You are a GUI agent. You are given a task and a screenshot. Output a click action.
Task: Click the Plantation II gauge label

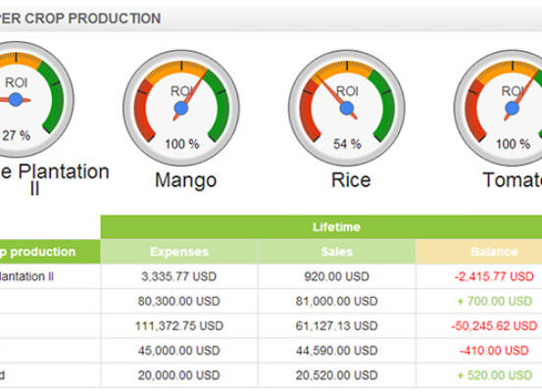coord(55,179)
